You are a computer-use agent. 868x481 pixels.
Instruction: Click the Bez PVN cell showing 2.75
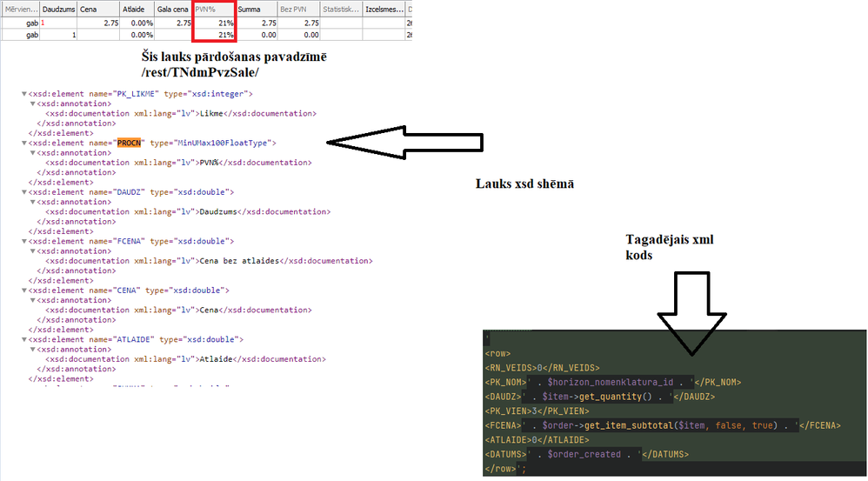click(299, 23)
